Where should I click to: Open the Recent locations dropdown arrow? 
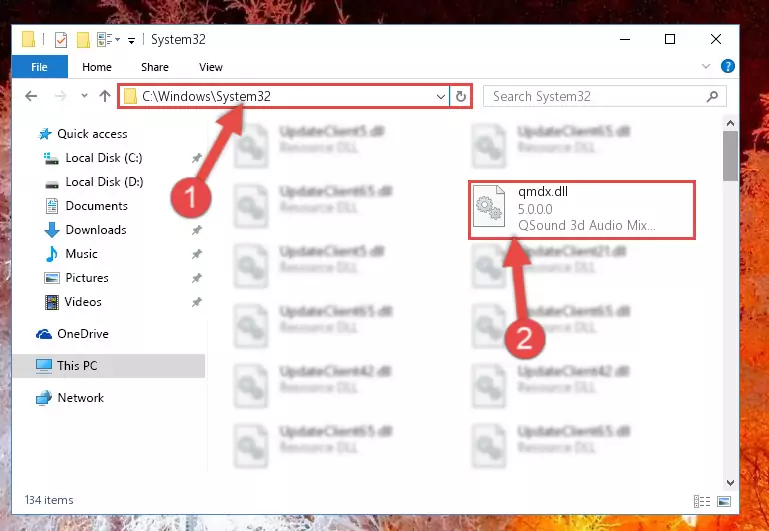(84, 96)
